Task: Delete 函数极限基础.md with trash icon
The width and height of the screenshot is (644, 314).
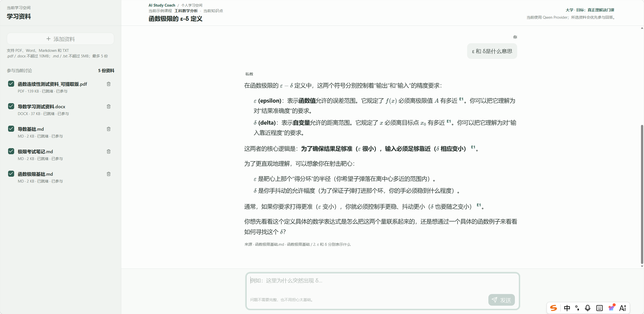Action: [109, 174]
